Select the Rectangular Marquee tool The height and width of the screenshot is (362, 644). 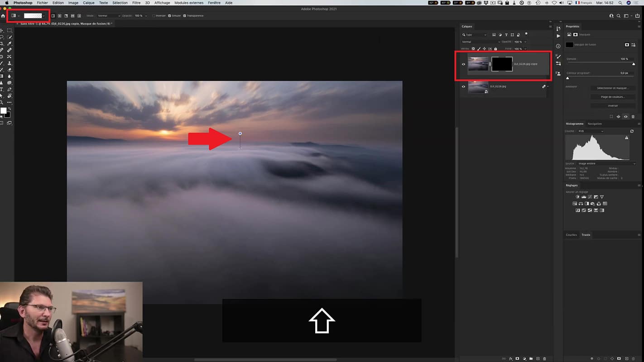[9, 31]
